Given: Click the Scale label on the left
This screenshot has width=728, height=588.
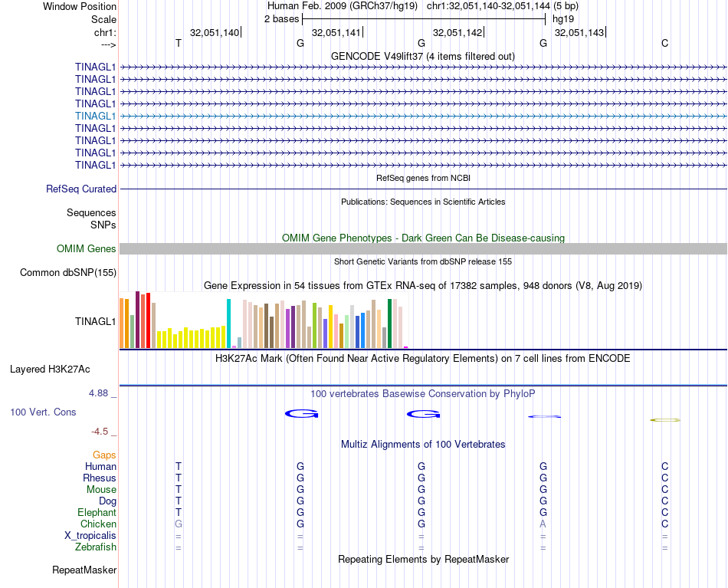Looking at the screenshot, I should coord(103,19).
